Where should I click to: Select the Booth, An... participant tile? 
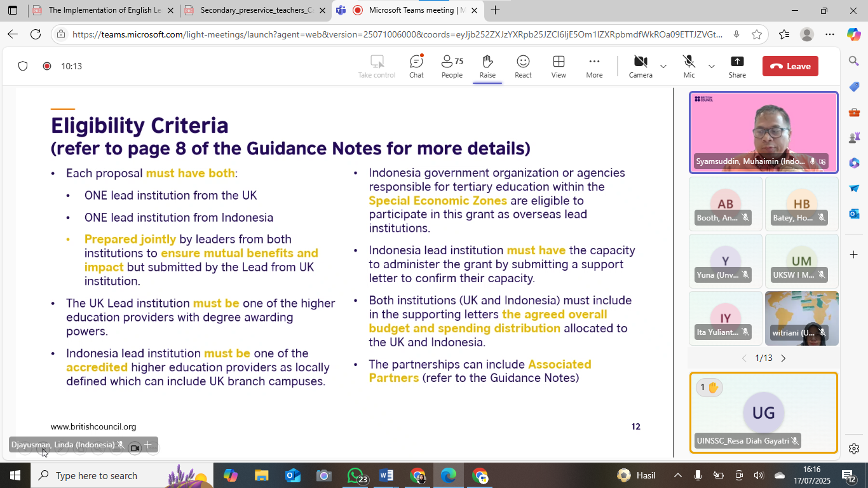[726, 203]
